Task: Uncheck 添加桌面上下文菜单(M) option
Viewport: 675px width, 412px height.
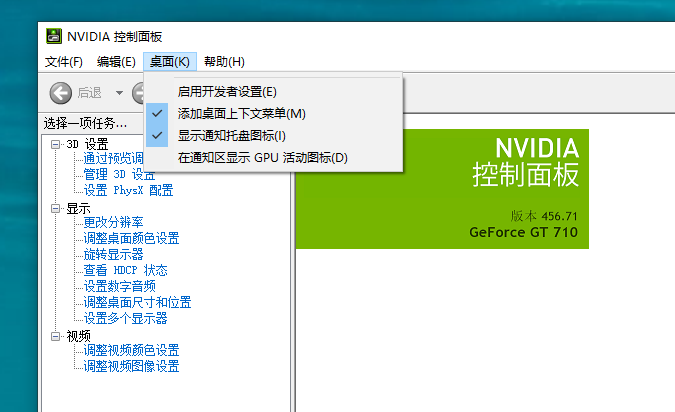Action: 273,114
